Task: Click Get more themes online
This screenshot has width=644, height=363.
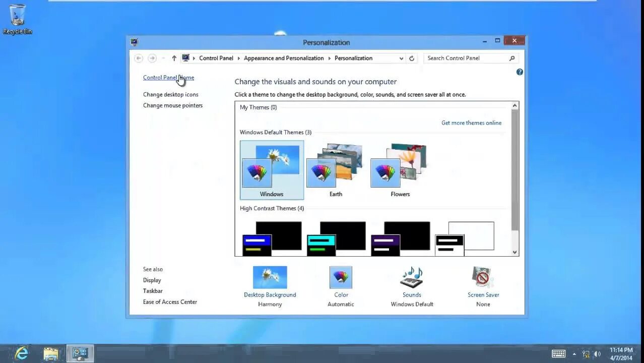Action: 471,123
